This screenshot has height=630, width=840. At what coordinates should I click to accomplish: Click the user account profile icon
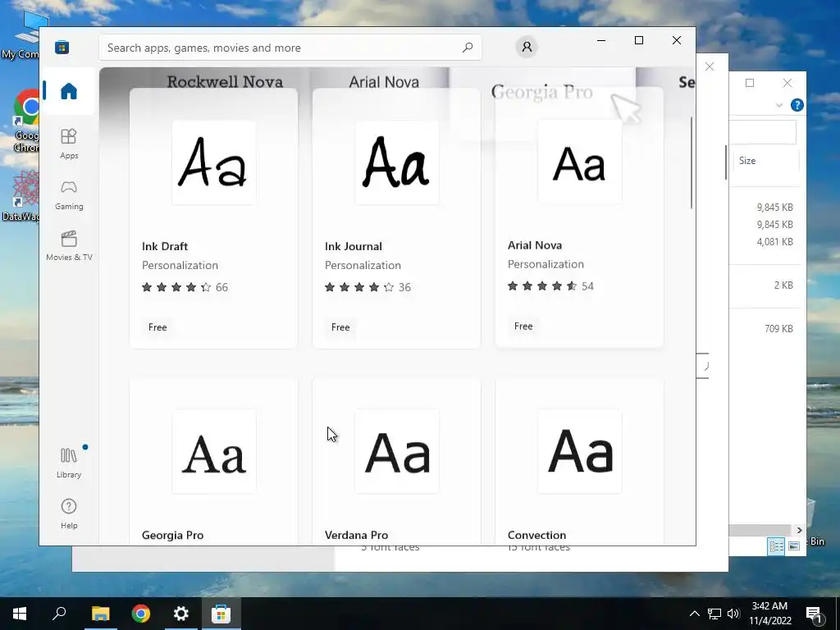527,47
